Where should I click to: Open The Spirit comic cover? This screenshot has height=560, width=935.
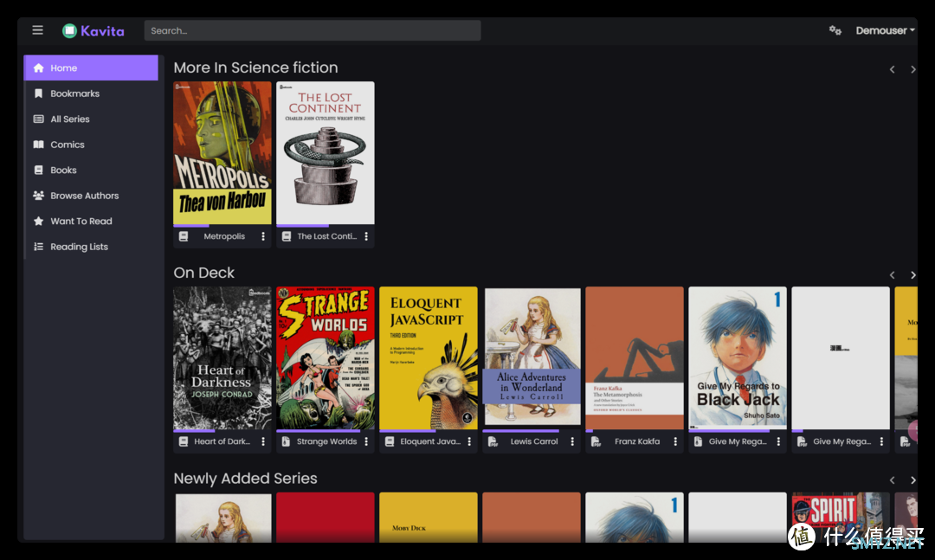click(841, 517)
